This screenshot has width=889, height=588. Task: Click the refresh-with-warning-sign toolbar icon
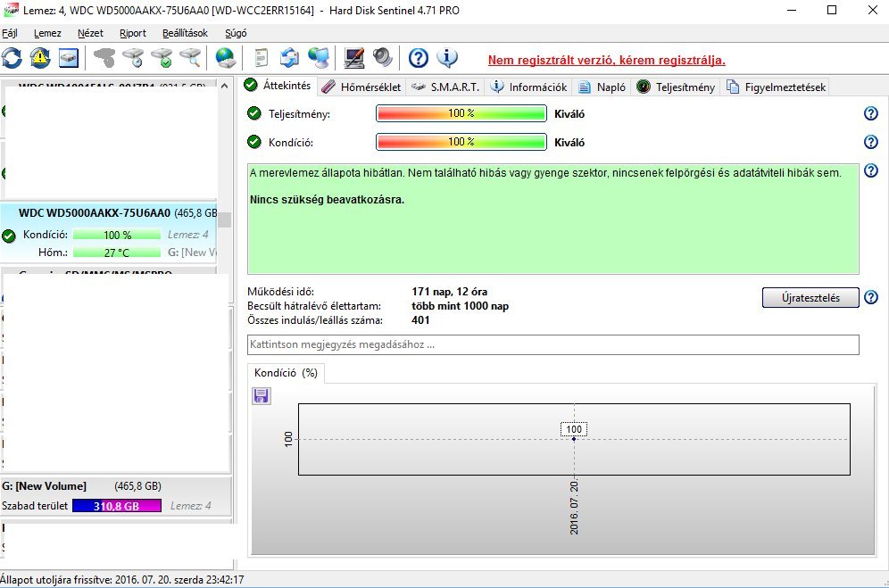pos(39,58)
